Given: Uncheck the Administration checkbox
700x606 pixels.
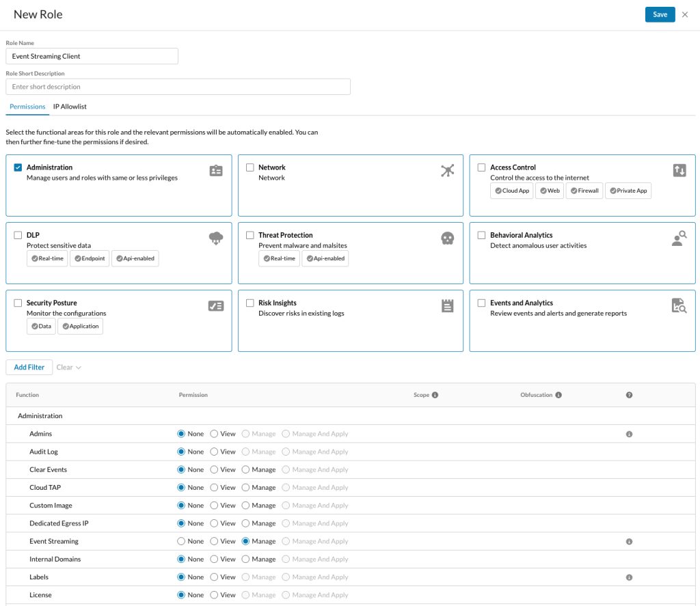Looking at the screenshot, I should coord(18,167).
